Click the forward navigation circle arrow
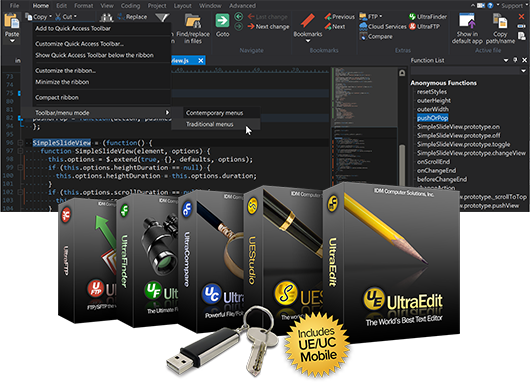The image size is (530, 382). click(x=239, y=26)
